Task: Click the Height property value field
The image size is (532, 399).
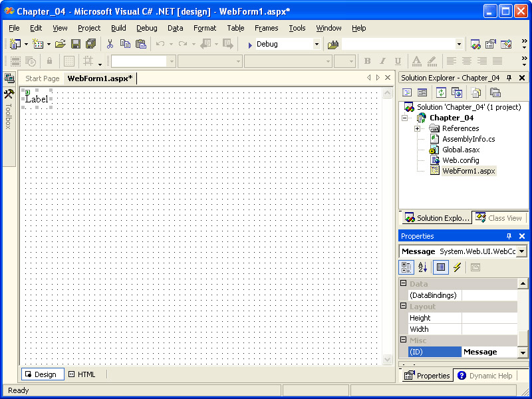Action: coord(489,318)
